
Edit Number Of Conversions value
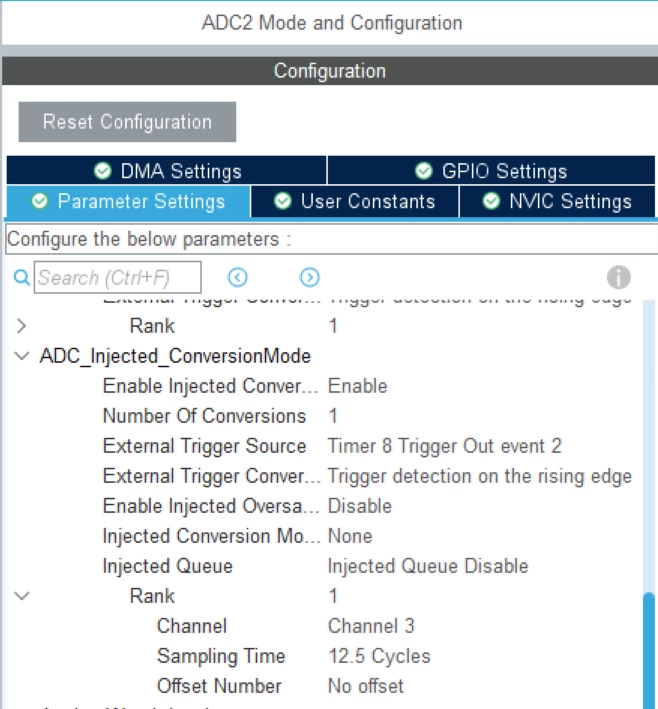click(333, 416)
